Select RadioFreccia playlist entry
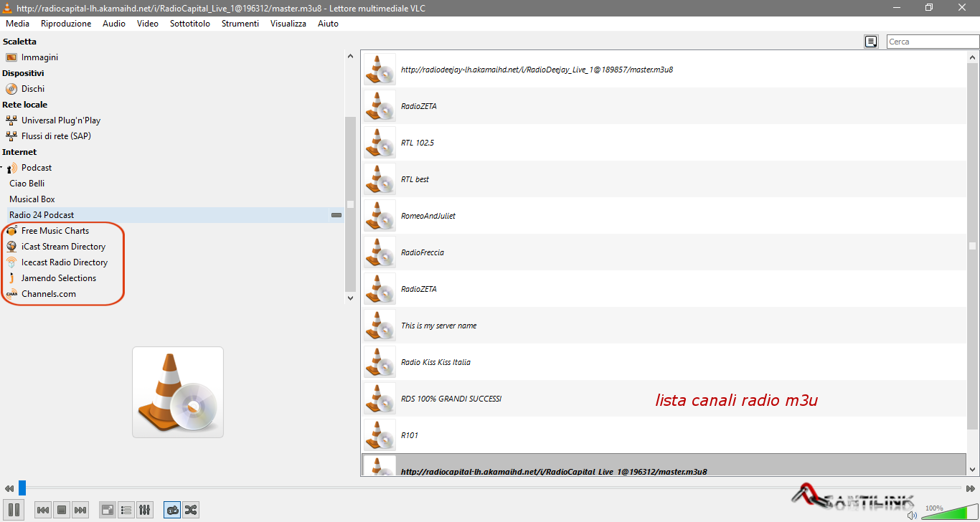980x522 pixels. point(664,252)
